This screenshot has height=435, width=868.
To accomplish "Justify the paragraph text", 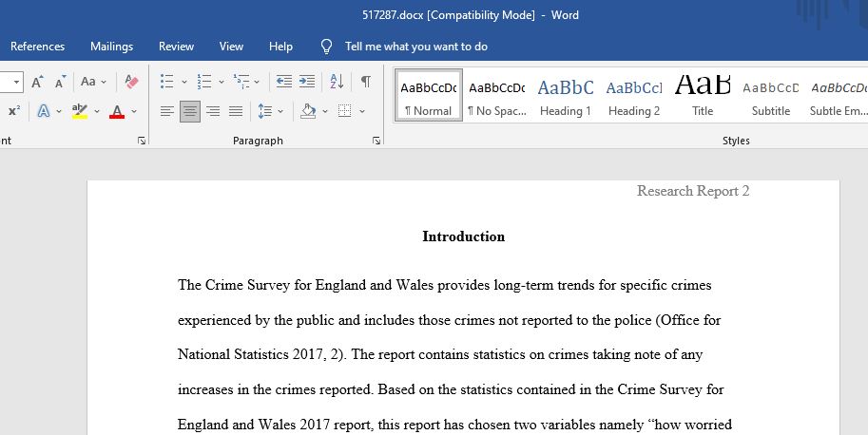I will pyautogui.click(x=236, y=111).
